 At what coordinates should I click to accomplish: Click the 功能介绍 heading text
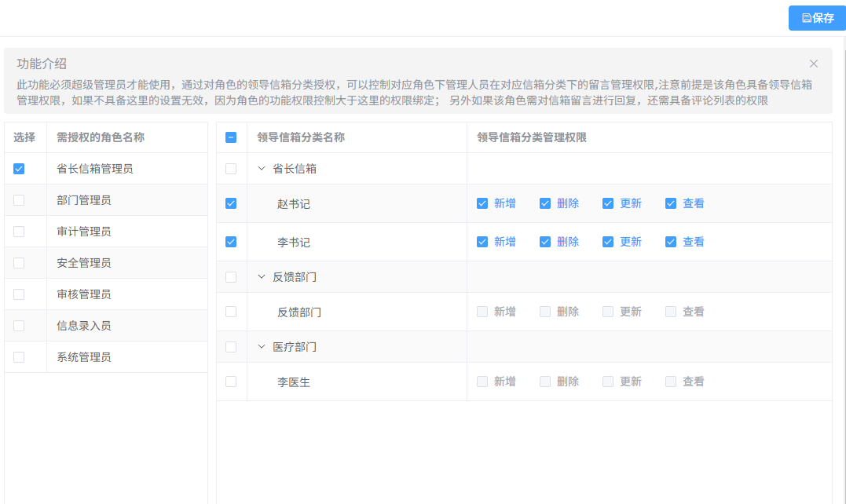(x=42, y=64)
